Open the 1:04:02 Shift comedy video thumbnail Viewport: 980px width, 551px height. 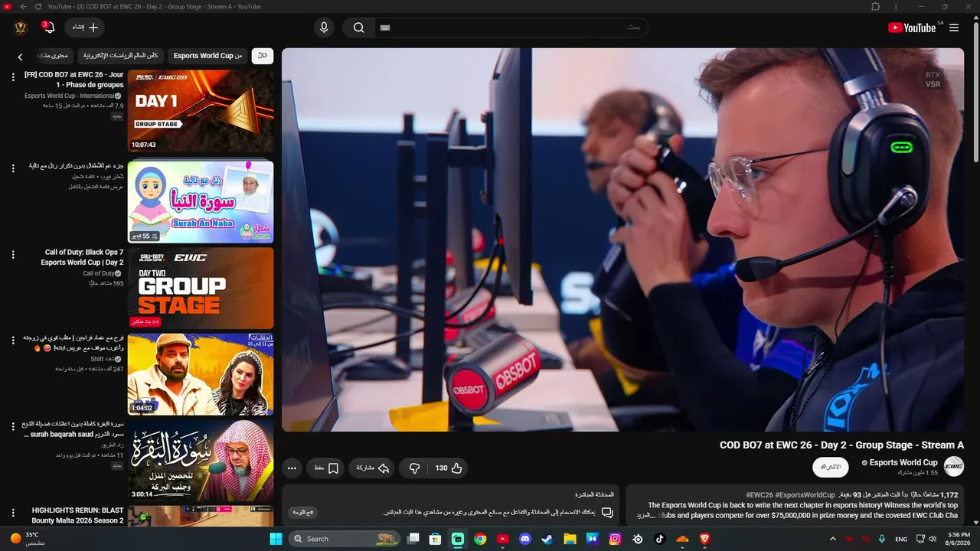click(201, 374)
